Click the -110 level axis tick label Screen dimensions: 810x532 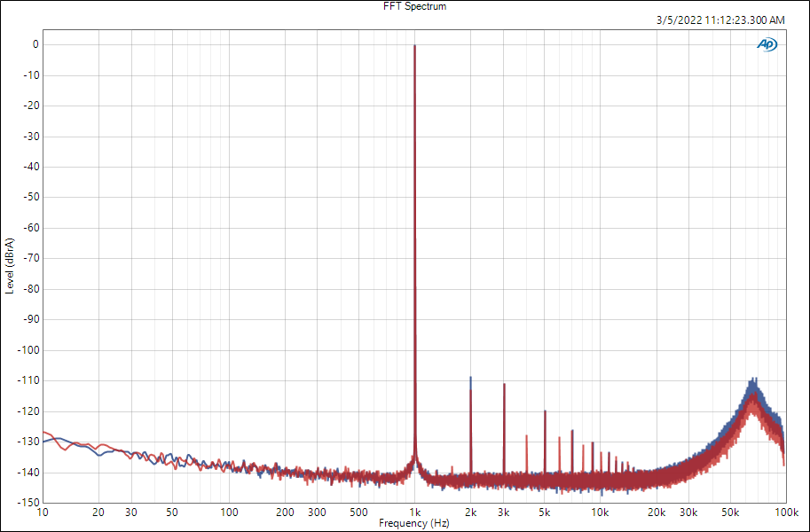pos(28,380)
